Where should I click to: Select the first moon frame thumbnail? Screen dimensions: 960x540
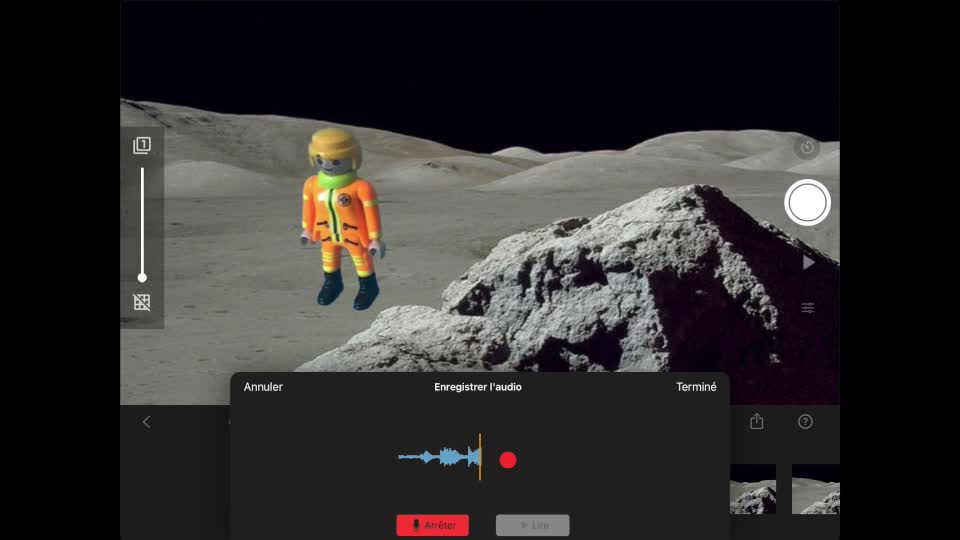[753, 489]
